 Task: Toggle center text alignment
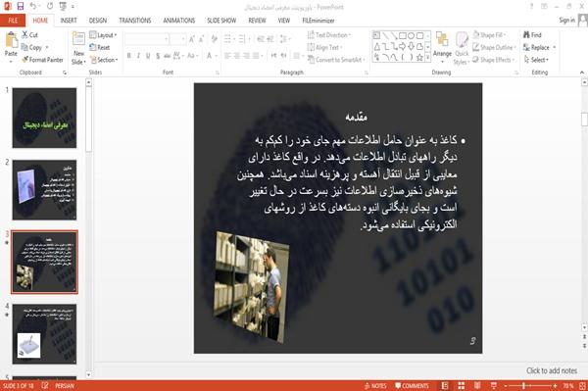tap(236, 56)
